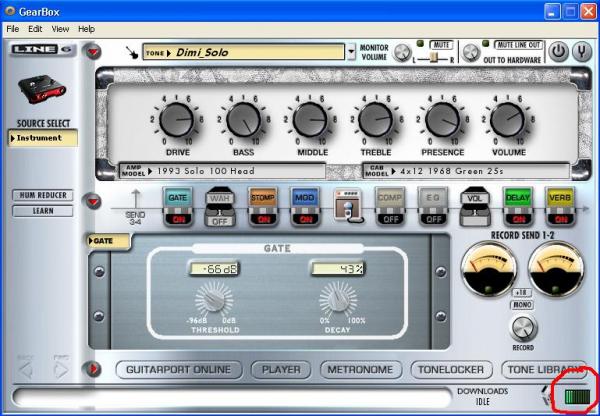Image resolution: width=600 pixels, height=416 pixels.
Task: Turn off the DELAY pedal's ON switch
Action: click(518, 220)
